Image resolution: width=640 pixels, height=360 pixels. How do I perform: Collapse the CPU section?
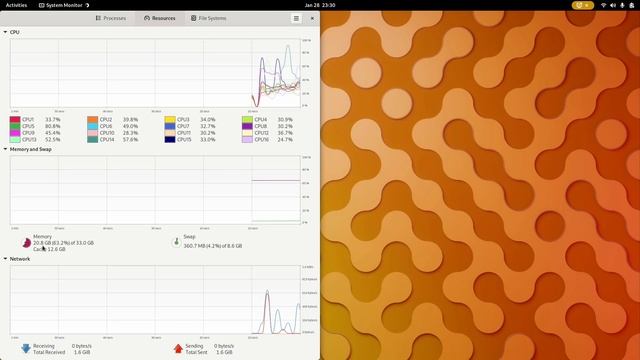click(5, 32)
